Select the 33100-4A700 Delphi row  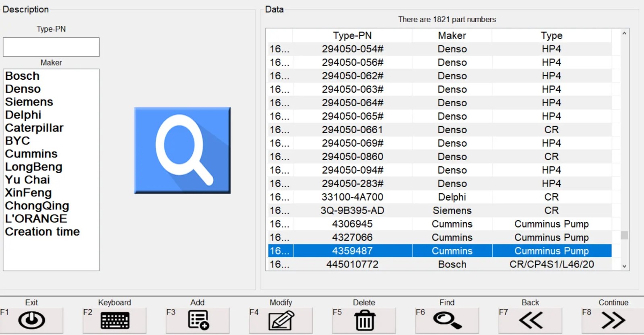(352, 197)
